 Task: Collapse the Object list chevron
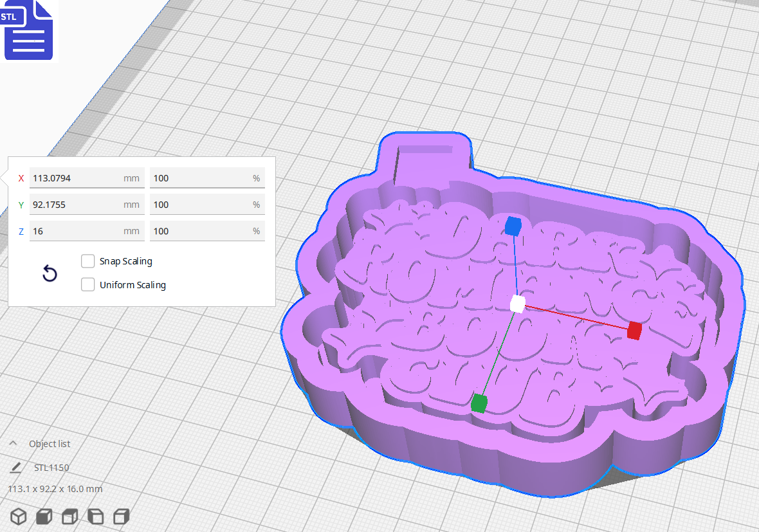pyautogui.click(x=13, y=444)
